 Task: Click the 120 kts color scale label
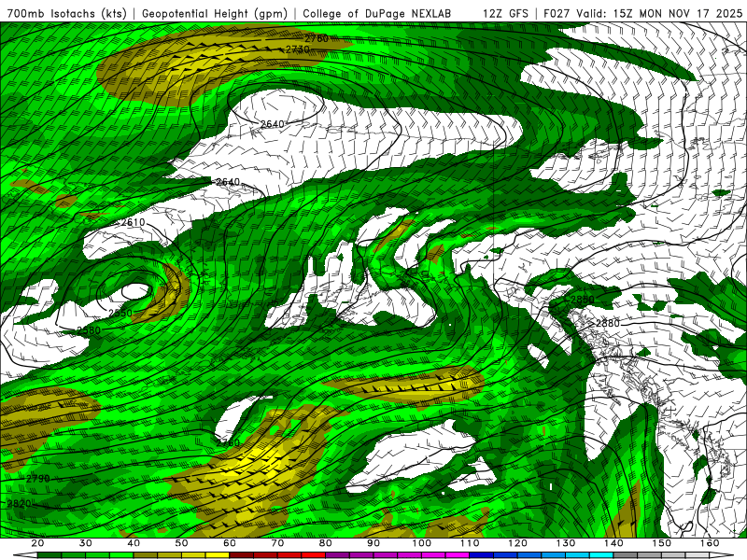coord(518,543)
